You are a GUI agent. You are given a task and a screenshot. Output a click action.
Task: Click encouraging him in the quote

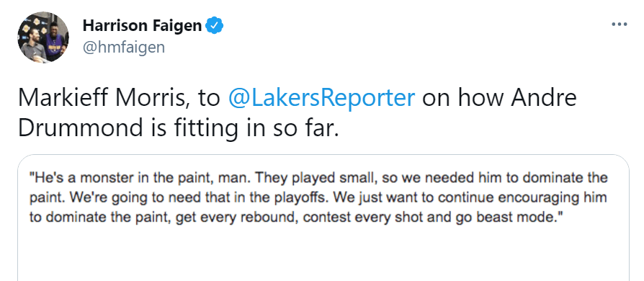[x=553, y=198]
